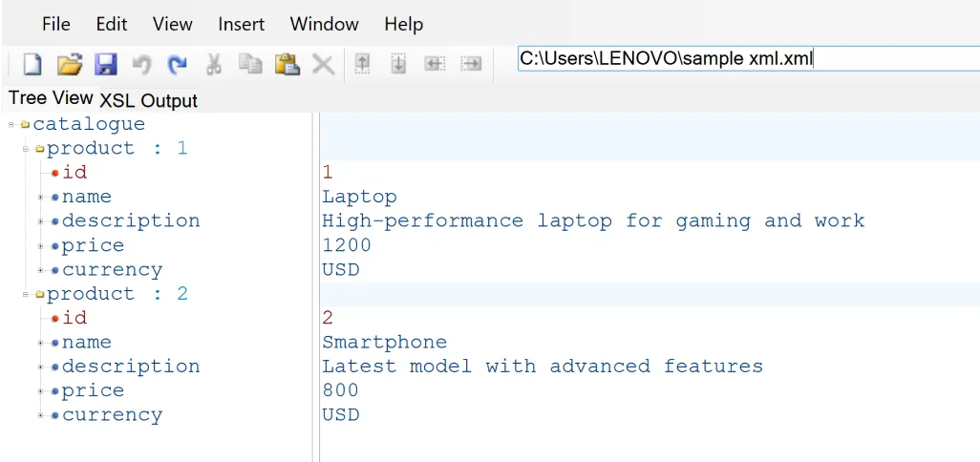This screenshot has width=980, height=462.
Task: Click the folder icon beside catalogue
Action: [25, 125]
